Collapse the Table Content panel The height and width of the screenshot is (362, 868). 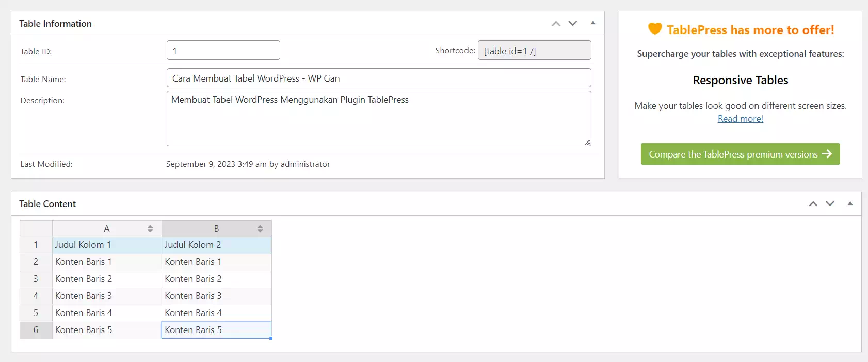pyautogui.click(x=850, y=203)
